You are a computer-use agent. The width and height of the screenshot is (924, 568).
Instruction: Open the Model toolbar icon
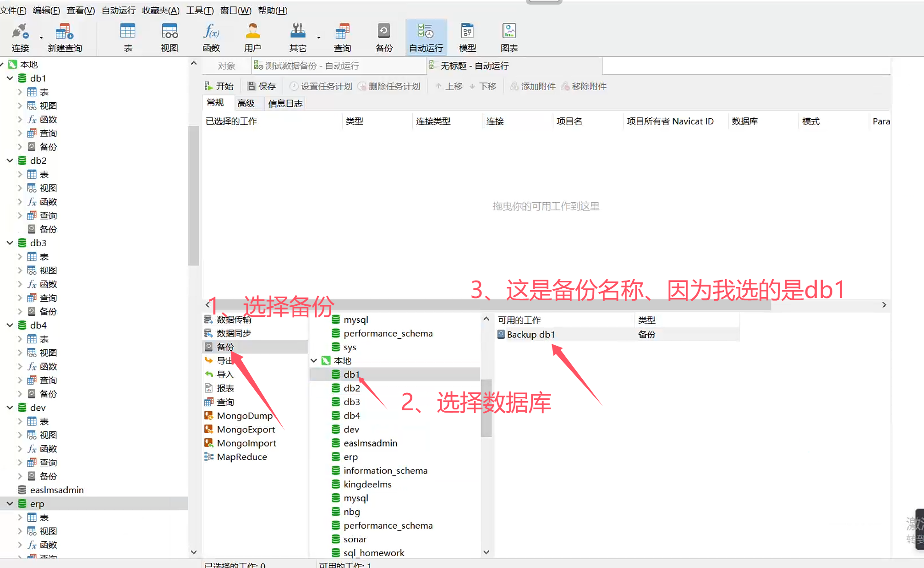tap(467, 37)
